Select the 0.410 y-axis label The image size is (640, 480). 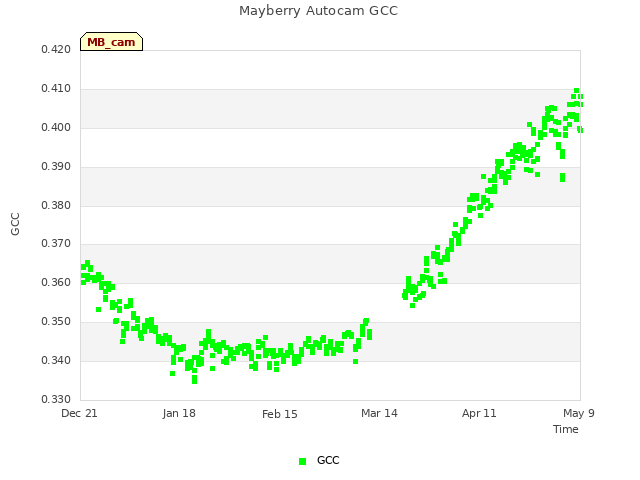pos(56,89)
